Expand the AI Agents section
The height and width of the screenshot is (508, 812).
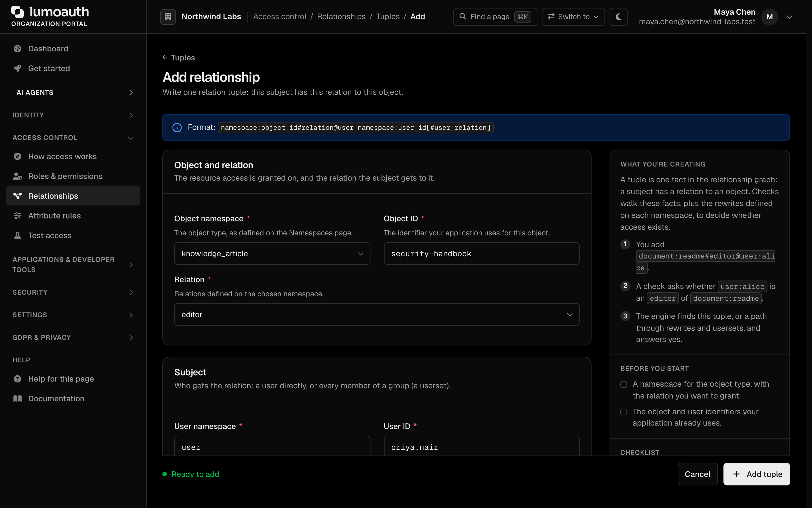[x=73, y=92]
